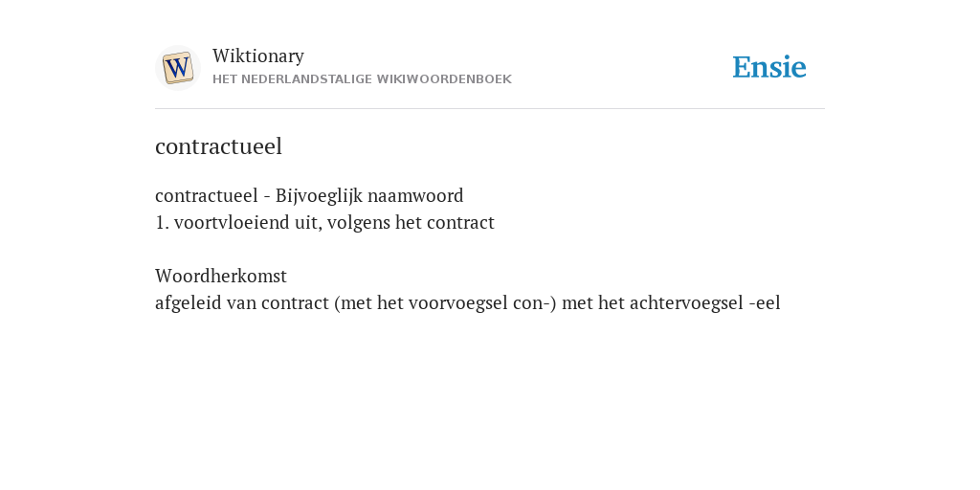Image resolution: width=980 pixels, height=490 pixels.
Task: Select the 'Bijvoeglijk naamwoord' word type text
Action: point(369,196)
